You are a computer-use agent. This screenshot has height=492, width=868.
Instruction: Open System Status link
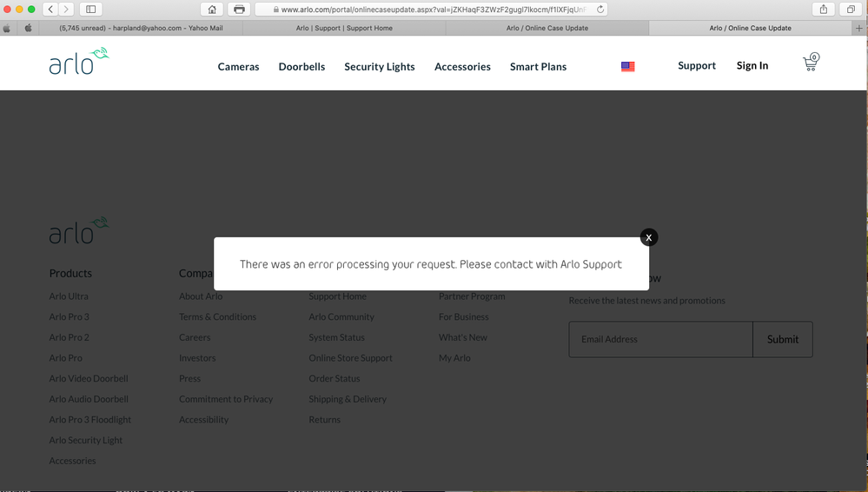coord(336,337)
